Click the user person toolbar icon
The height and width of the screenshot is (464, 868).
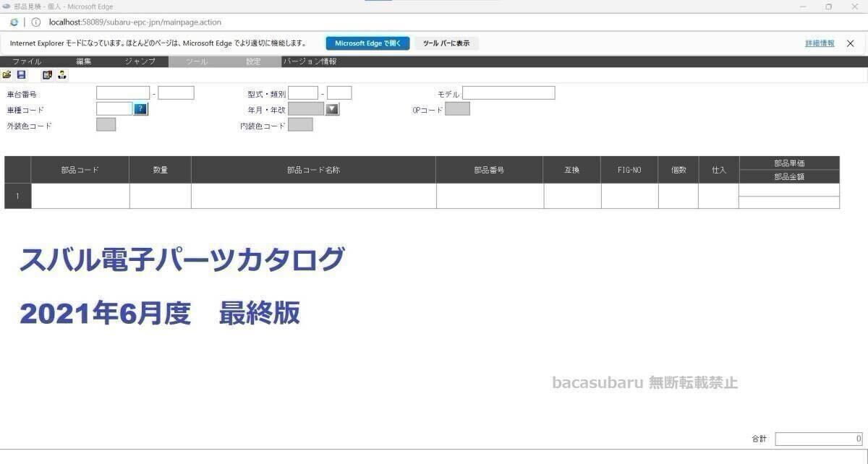(x=62, y=74)
